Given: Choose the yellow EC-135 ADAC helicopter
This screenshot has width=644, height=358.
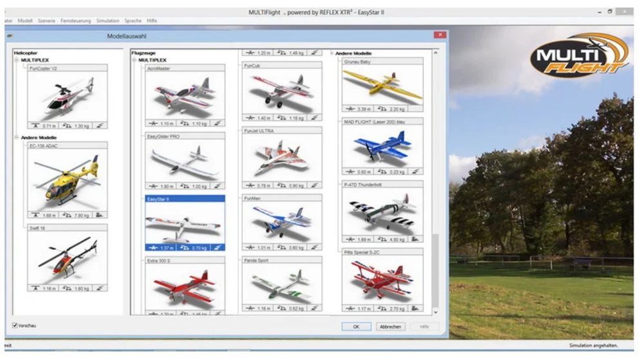Looking at the screenshot, I should click(x=68, y=180).
